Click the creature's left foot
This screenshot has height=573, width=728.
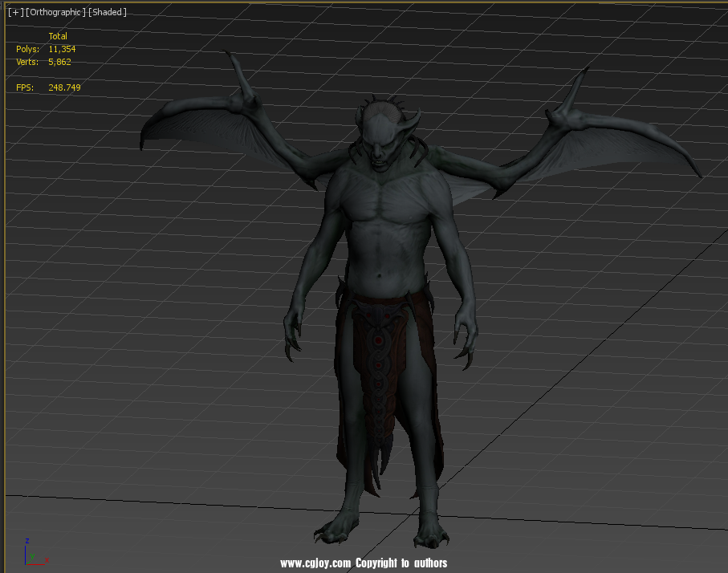336,530
